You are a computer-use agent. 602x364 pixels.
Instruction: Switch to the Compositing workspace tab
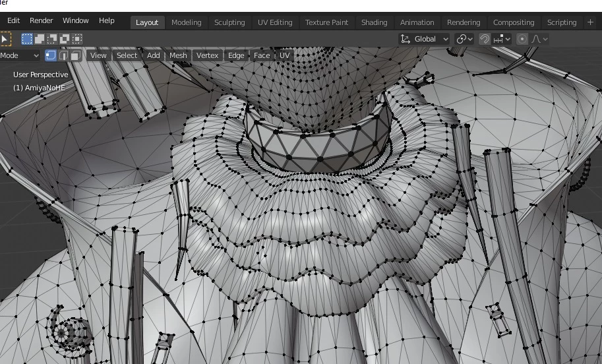[514, 22]
